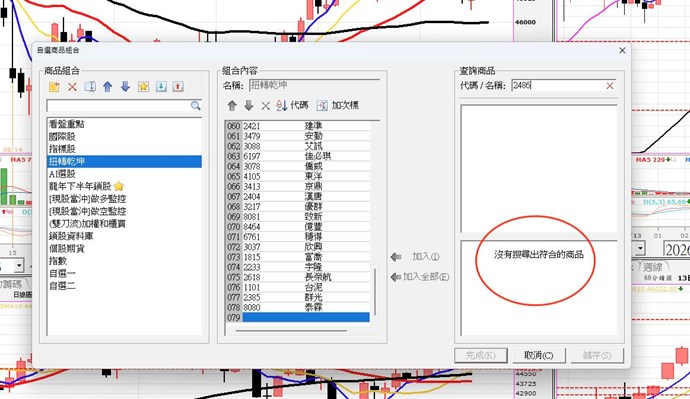Click the import download arrow icon

pos(161,87)
